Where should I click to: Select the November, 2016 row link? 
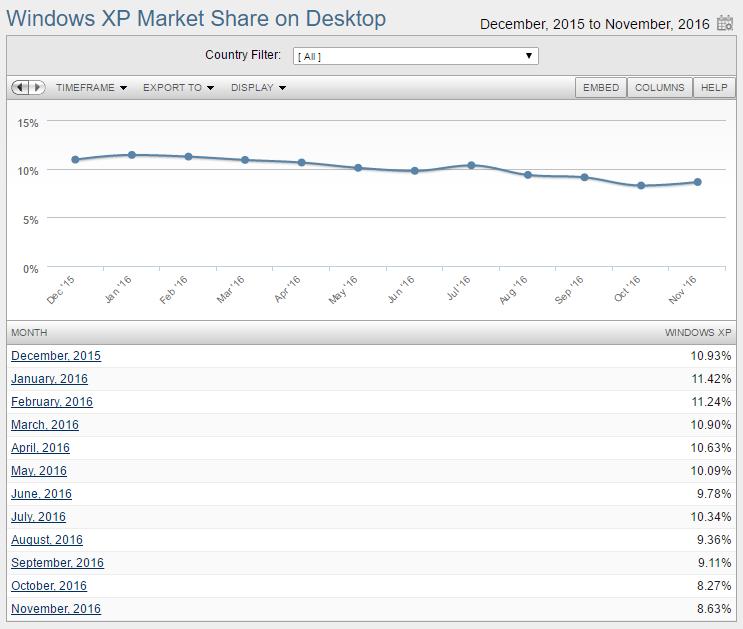click(56, 609)
